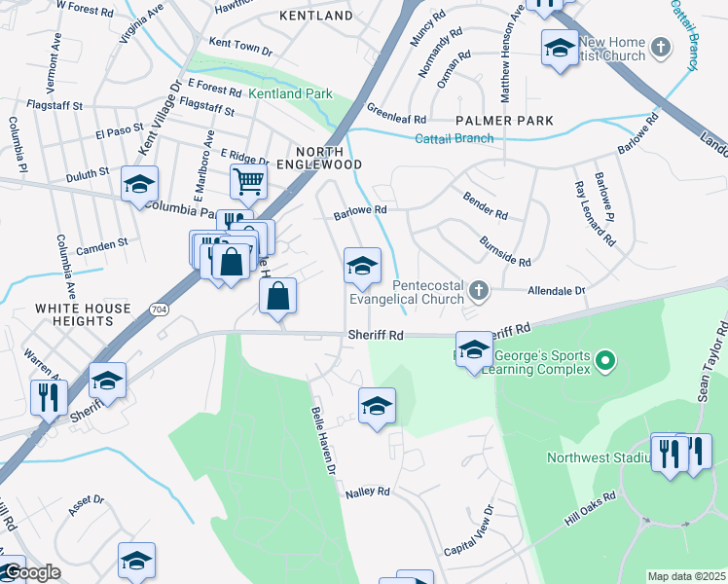
Task: Select Prince George's Sports Learning Complex pin
Action: [x=605, y=362]
